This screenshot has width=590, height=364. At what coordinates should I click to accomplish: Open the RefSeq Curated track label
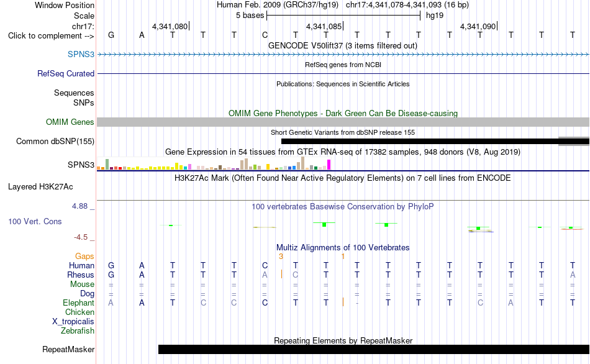tap(65, 73)
